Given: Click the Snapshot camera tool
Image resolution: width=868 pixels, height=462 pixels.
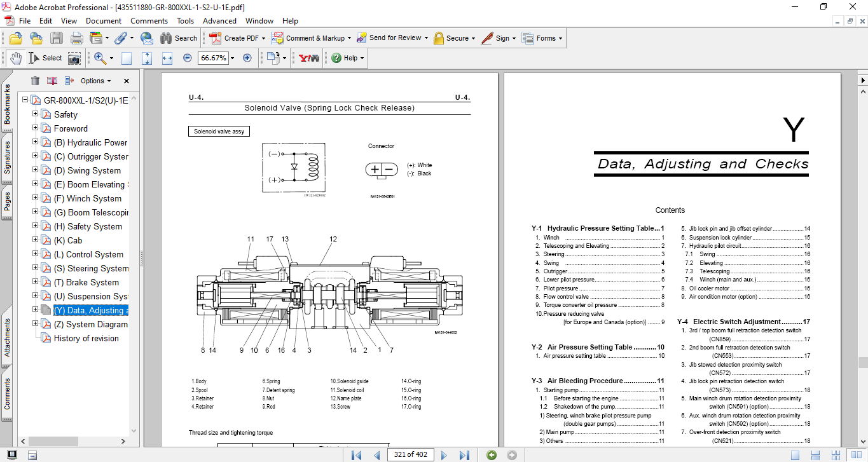Looking at the screenshot, I should 74,58.
